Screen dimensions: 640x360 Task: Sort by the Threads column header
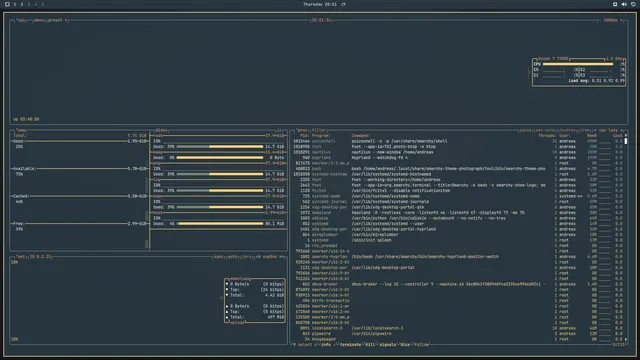click(x=547, y=136)
